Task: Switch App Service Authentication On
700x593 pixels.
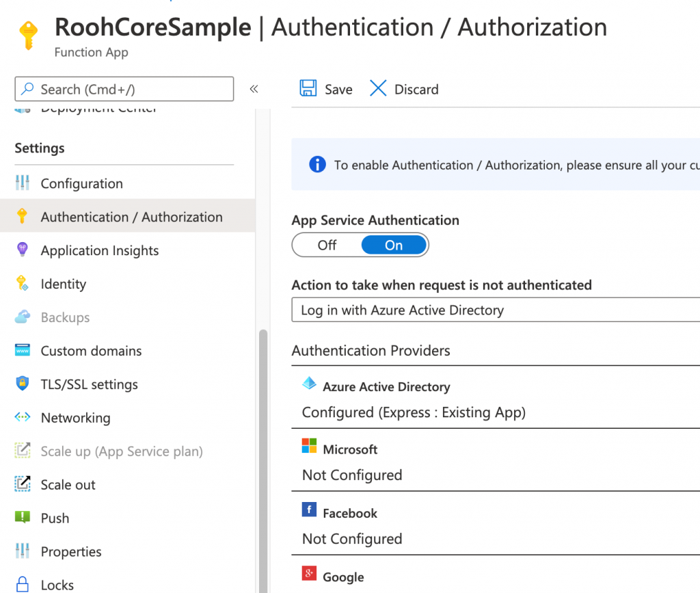Action: coord(394,245)
